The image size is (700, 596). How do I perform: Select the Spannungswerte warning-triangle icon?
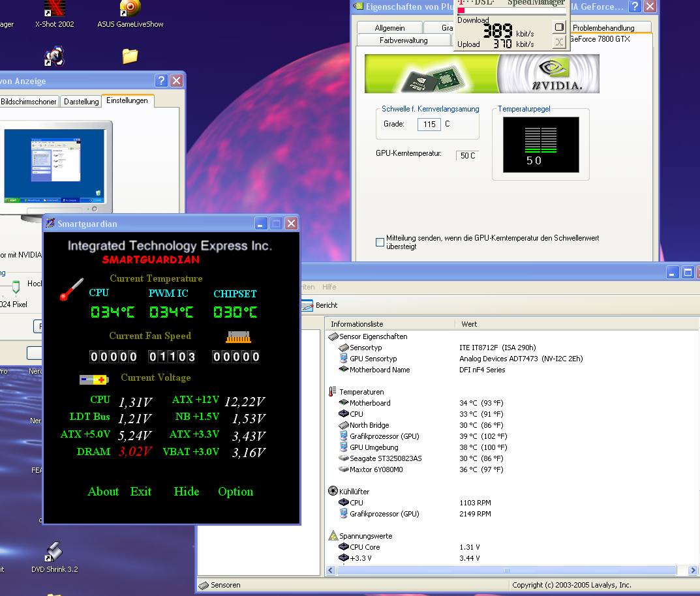[x=333, y=536]
